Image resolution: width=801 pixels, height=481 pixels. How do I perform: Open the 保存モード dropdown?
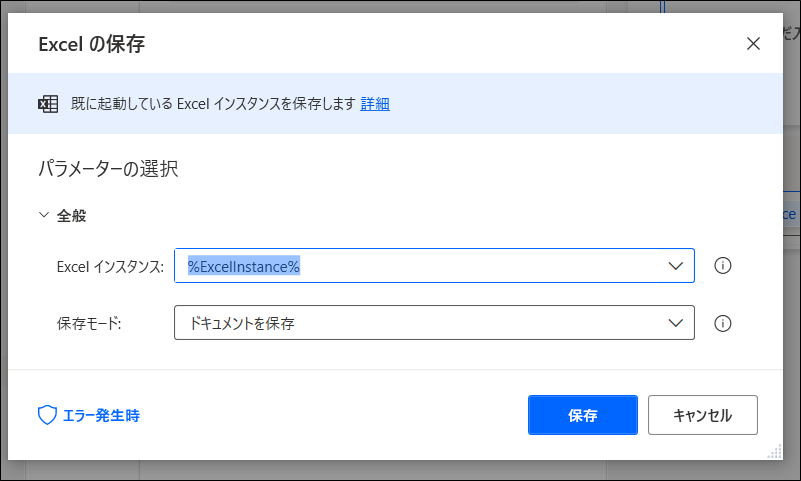coord(434,323)
